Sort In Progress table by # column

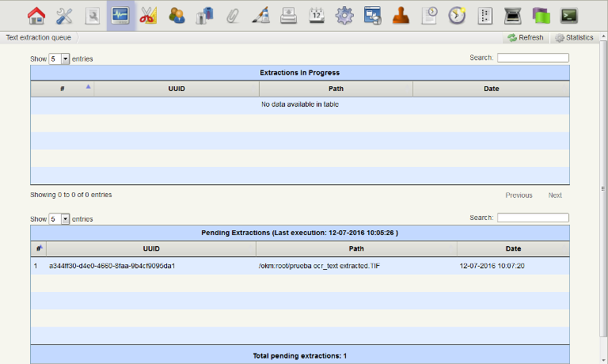(x=62, y=89)
